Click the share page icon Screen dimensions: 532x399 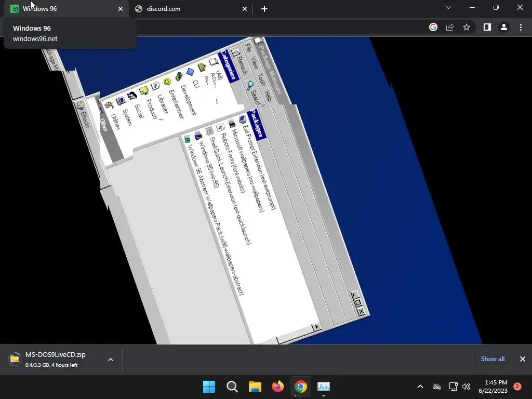point(450,27)
